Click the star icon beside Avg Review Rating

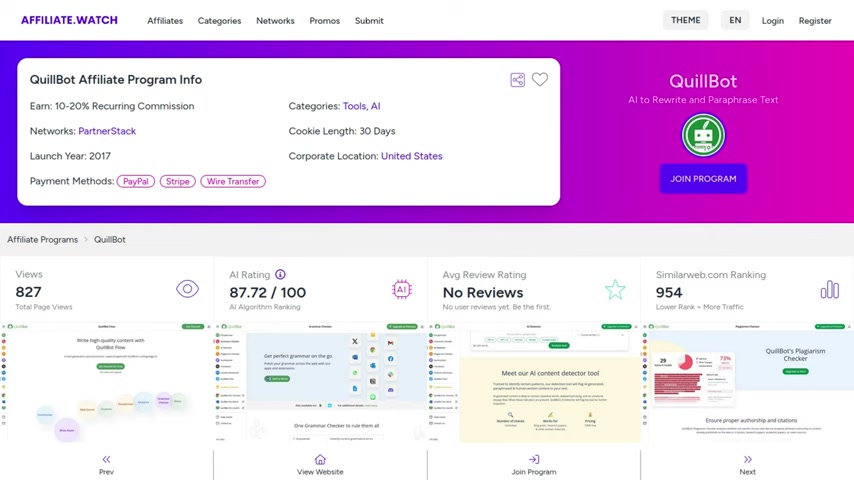point(615,289)
